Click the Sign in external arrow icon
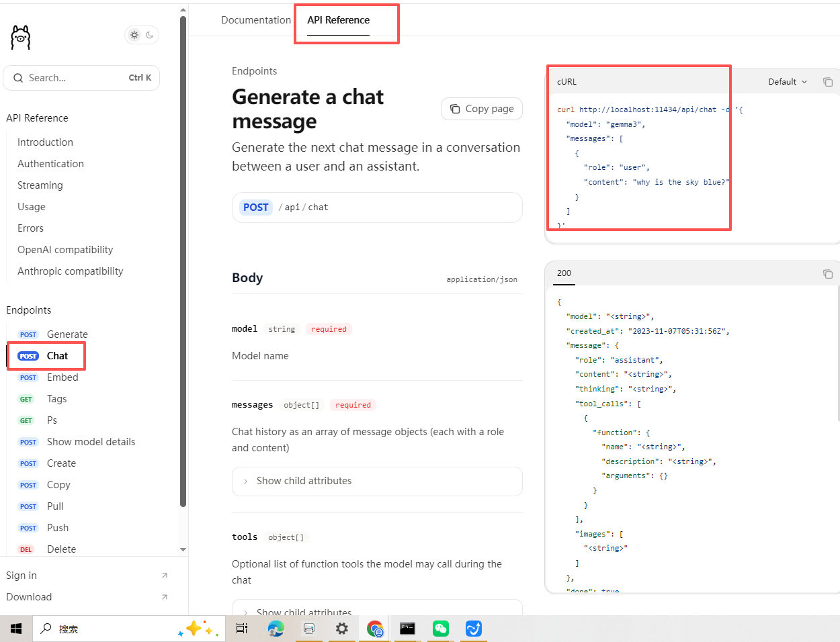Viewport: 840px width, 642px height. pos(165,576)
